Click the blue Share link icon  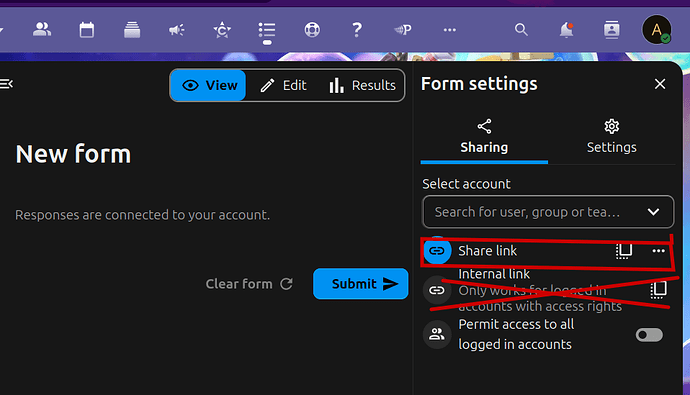[437, 251]
